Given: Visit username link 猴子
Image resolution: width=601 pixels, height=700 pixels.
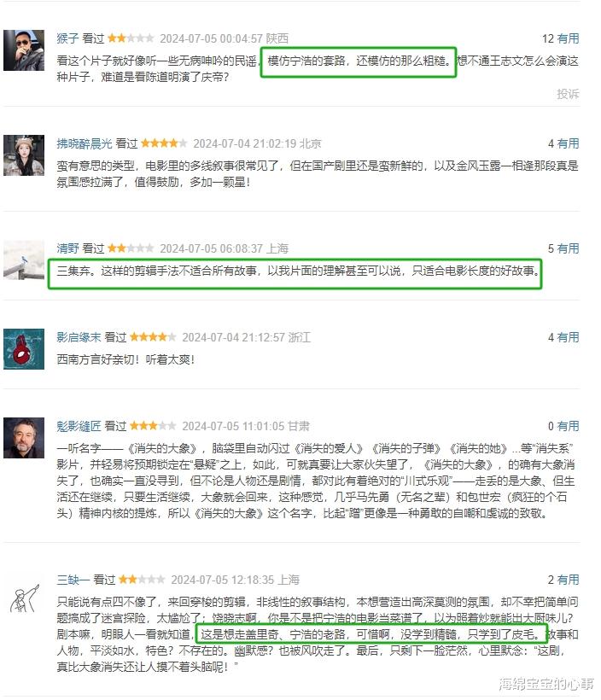Looking at the screenshot, I should click(67, 38).
